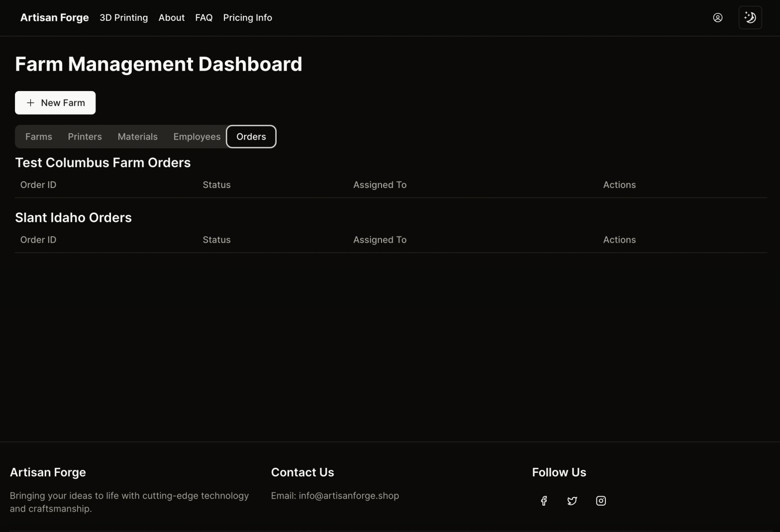Click Actions header under Slant Idaho
780x532 pixels.
pyautogui.click(x=619, y=240)
